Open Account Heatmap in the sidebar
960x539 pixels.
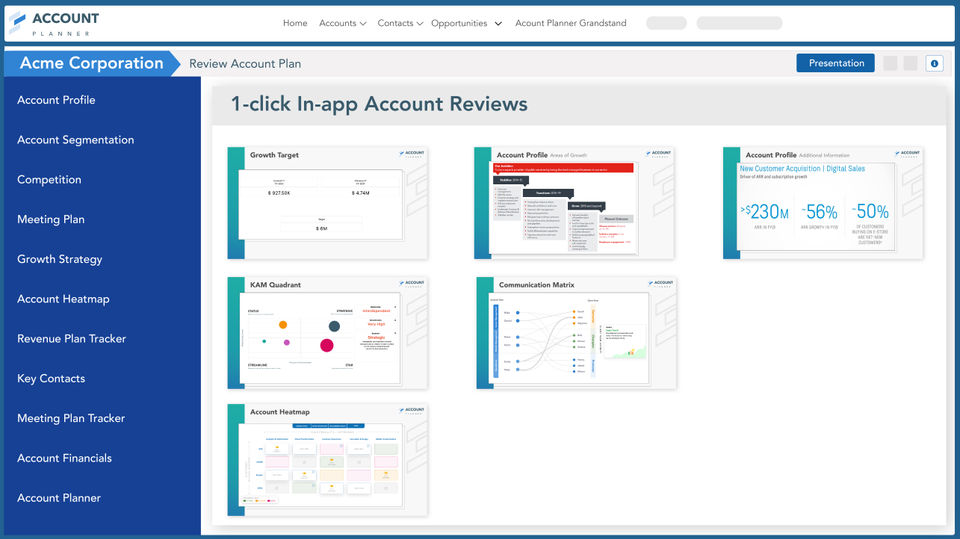(63, 299)
